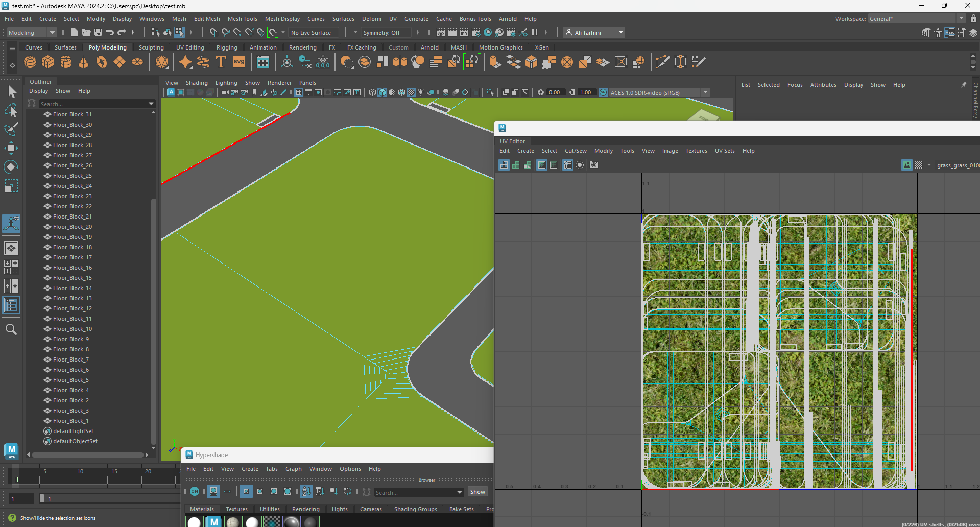
Task: Click the UV snapshot camera icon in the UV Editor
Action: tap(594, 165)
